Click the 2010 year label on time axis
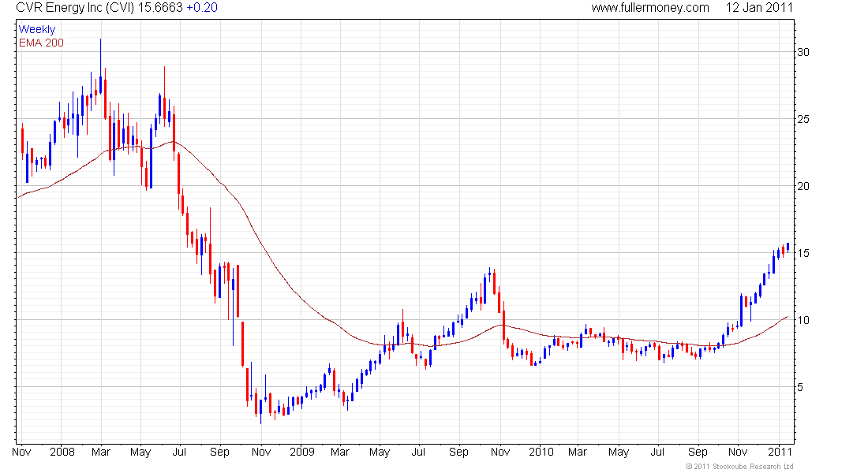Image resolution: width=868 pixels, height=473 pixels. tap(541, 452)
